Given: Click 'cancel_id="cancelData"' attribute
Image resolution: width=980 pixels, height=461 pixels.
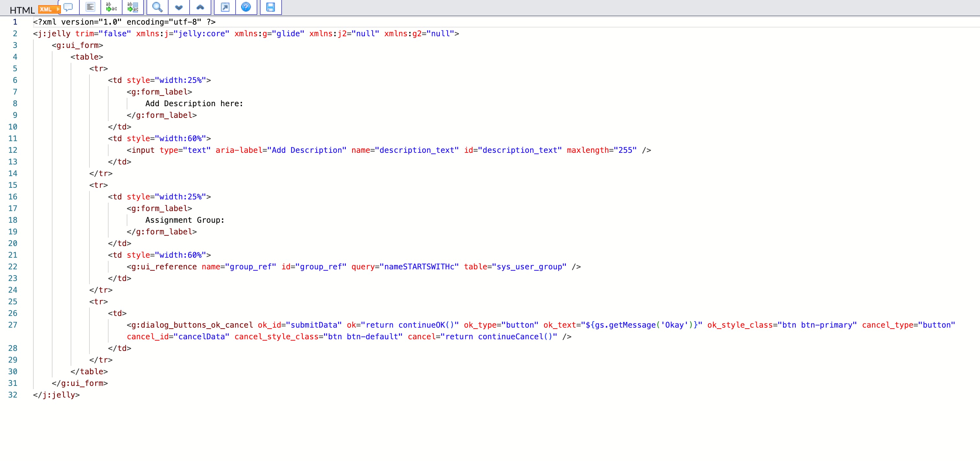Looking at the screenshot, I should point(178,337).
